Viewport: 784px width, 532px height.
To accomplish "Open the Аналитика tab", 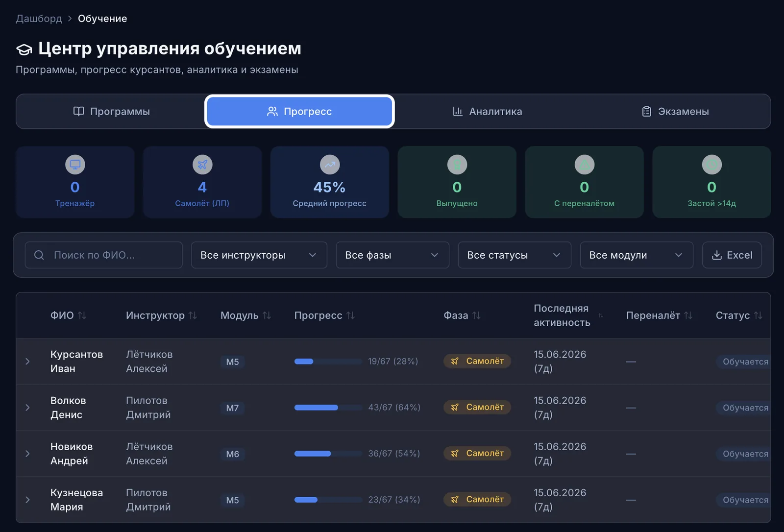I will 487,111.
